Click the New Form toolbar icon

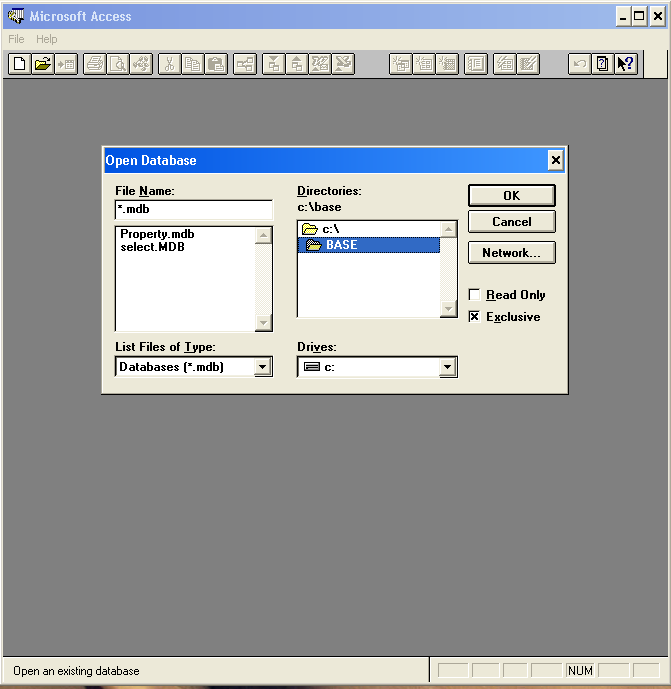tap(424, 64)
